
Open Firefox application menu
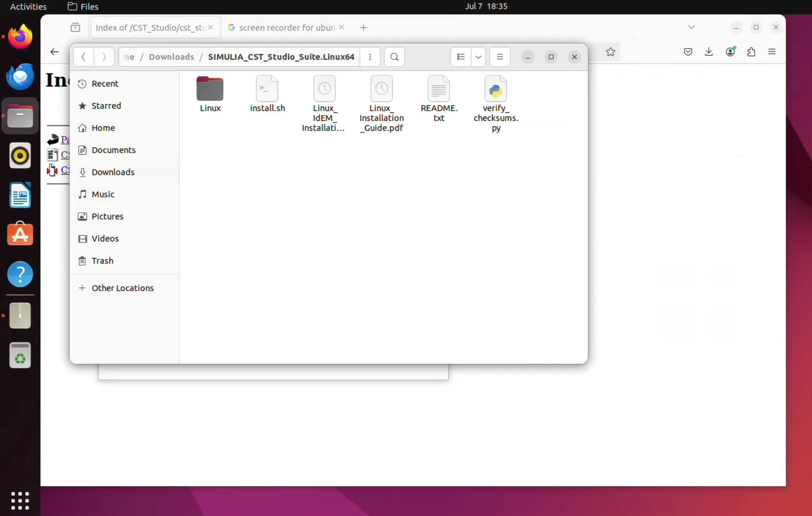(x=772, y=52)
